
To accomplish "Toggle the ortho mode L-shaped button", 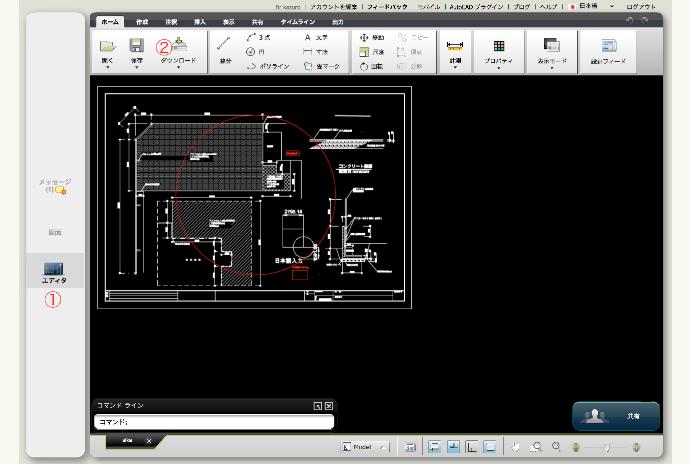I will pos(471,447).
